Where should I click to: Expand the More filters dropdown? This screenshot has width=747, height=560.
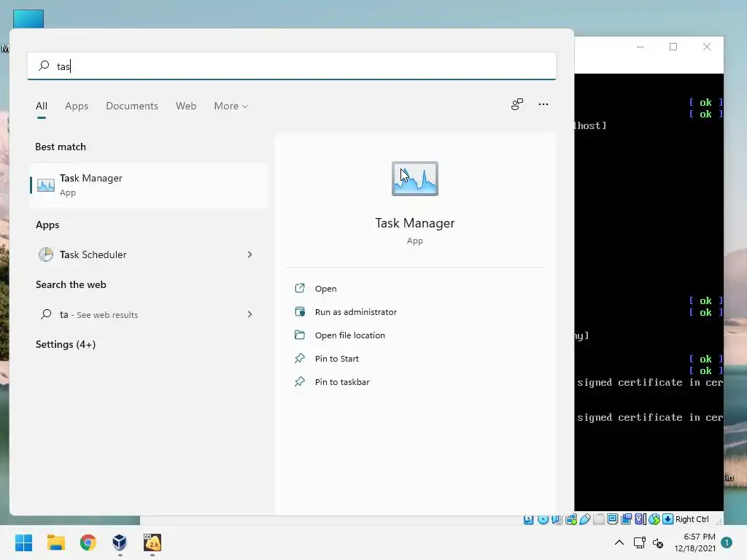[x=231, y=106]
